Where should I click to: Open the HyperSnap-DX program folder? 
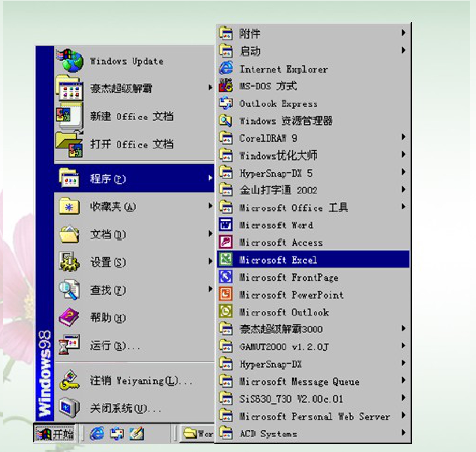313,364
